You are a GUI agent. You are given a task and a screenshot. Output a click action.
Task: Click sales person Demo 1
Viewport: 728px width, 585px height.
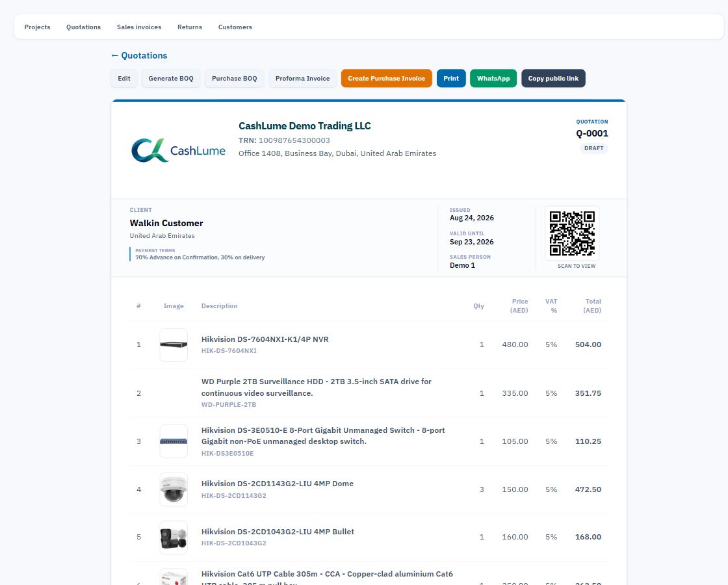[462, 265]
